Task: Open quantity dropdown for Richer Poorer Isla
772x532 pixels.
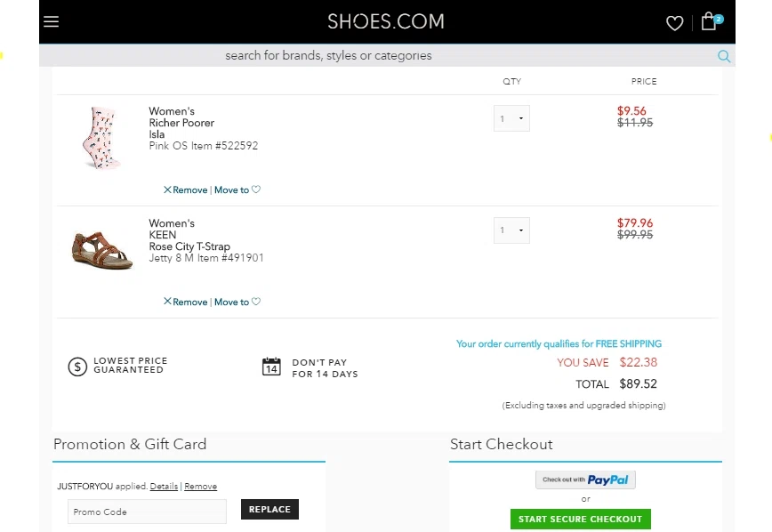Action: 511,118
